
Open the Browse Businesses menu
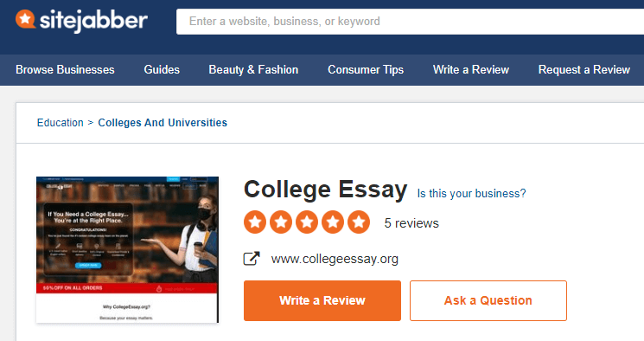pos(65,69)
